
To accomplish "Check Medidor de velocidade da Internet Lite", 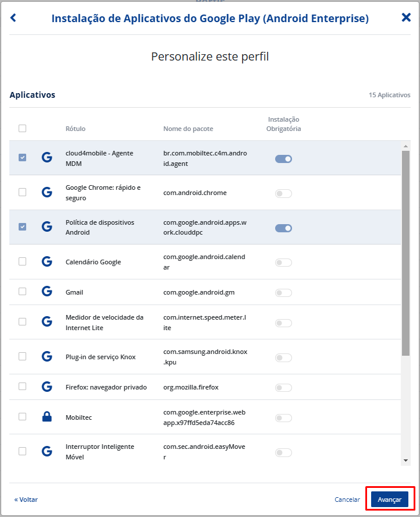I will 23,322.
